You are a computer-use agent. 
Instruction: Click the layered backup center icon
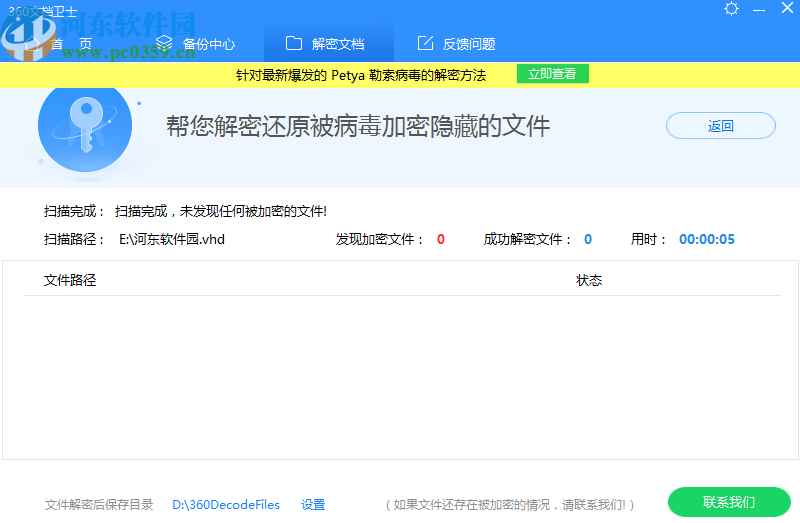click(164, 43)
